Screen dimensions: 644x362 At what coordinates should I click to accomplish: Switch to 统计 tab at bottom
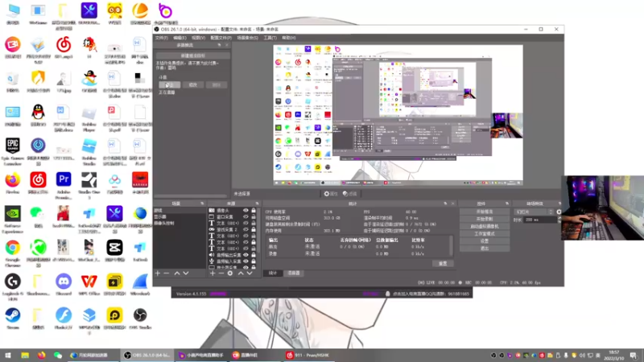point(273,273)
